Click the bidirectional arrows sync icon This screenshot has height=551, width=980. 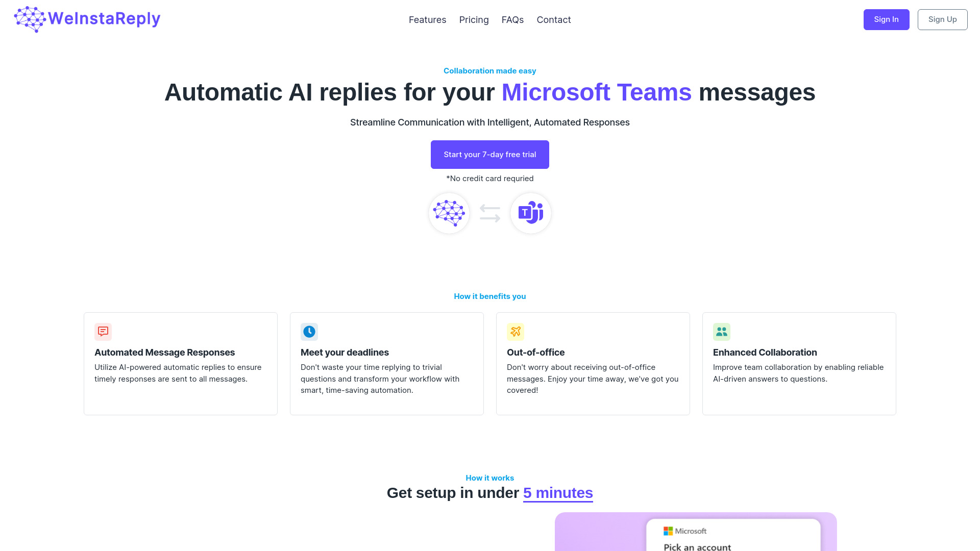[489, 213]
